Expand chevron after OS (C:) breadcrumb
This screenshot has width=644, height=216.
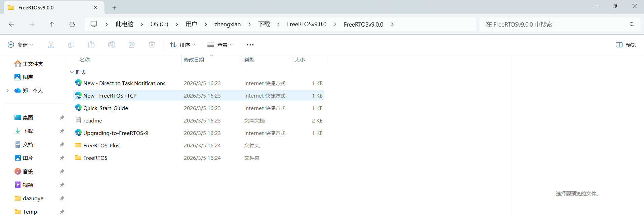click(x=177, y=24)
